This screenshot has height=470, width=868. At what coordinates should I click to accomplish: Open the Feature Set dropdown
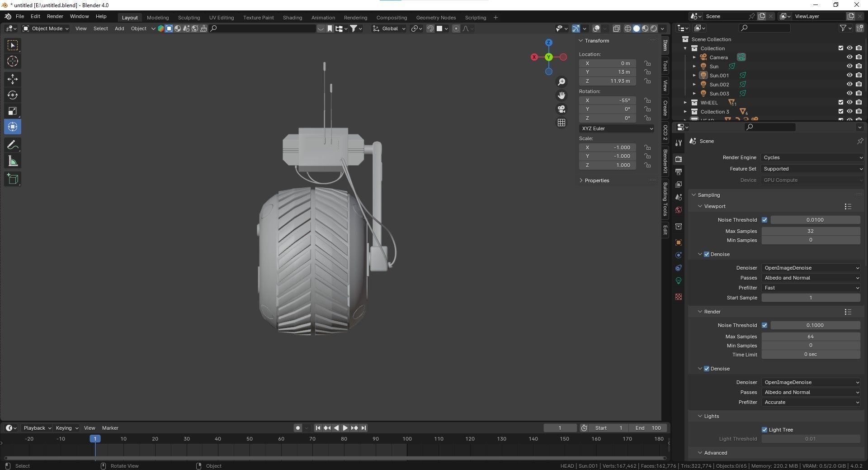pos(812,169)
